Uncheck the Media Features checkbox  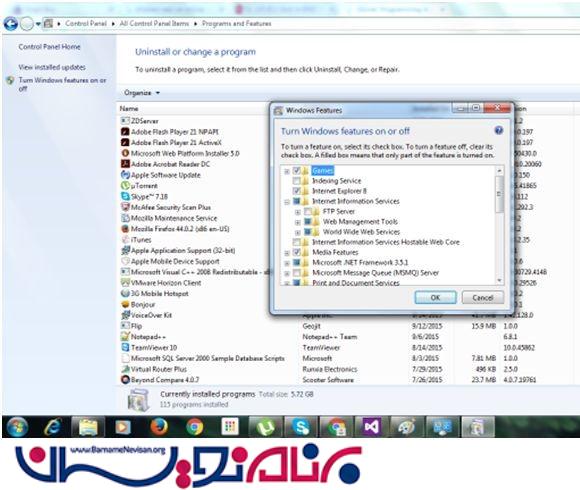296,252
